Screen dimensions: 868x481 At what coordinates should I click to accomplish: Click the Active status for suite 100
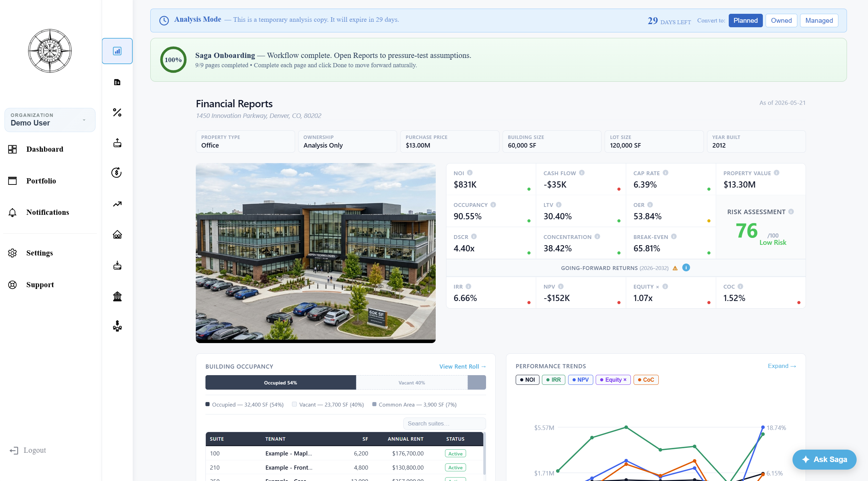click(455, 453)
